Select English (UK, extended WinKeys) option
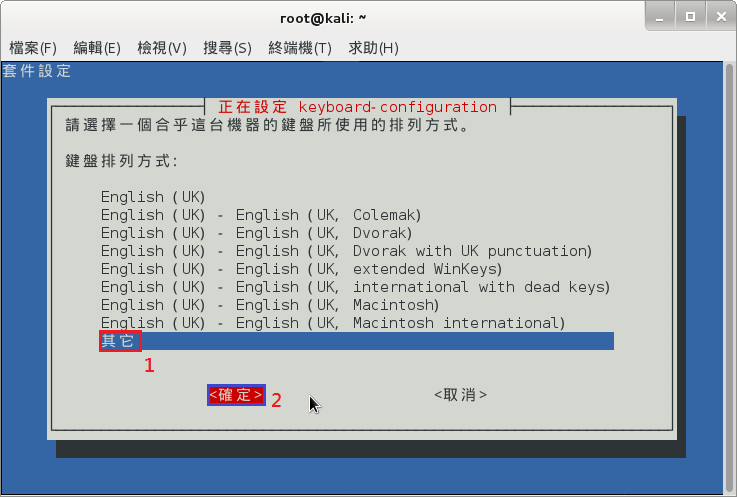Screen dimensions: 737x497 (x=300, y=269)
